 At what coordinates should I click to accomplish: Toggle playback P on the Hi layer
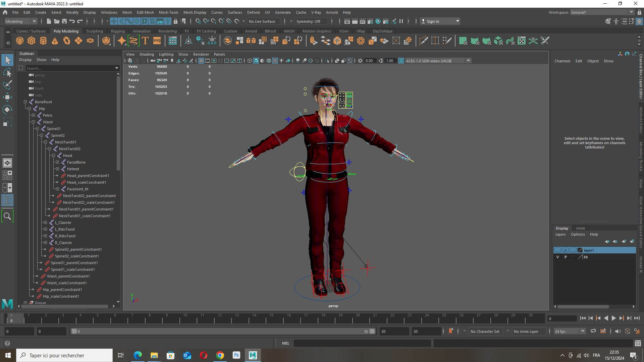pyautogui.click(x=566, y=257)
